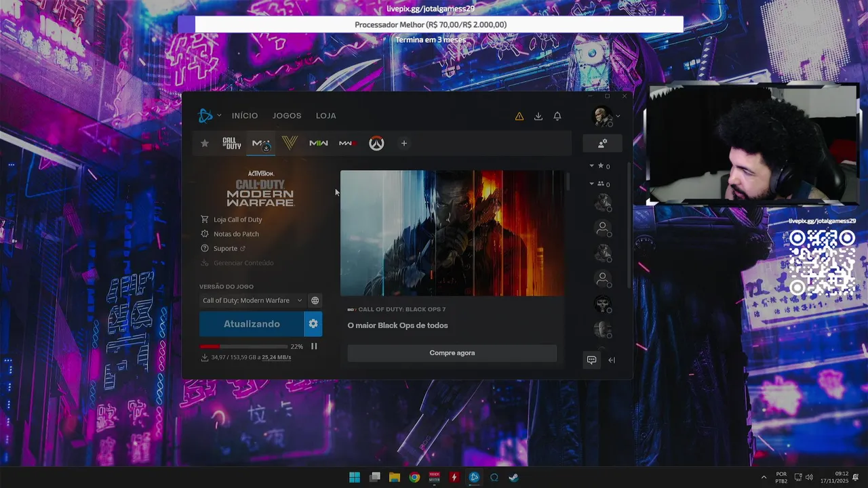Go to the INÍCIO tab
This screenshot has height=488, width=868.
pos(245,116)
